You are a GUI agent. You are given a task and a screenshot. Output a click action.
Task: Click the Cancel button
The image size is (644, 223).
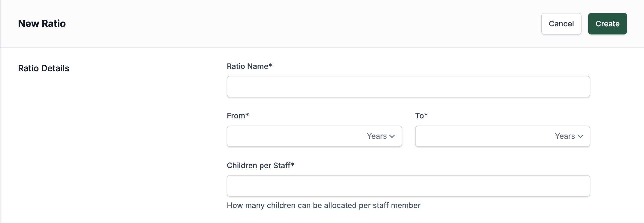tap(561, 24)
